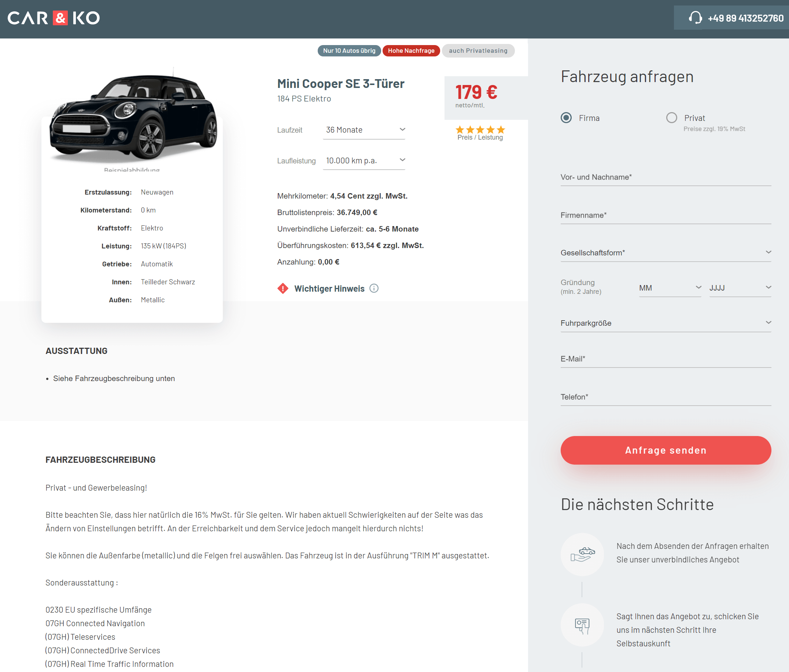Click the ConnectedDrive Services line

(103, 650)
